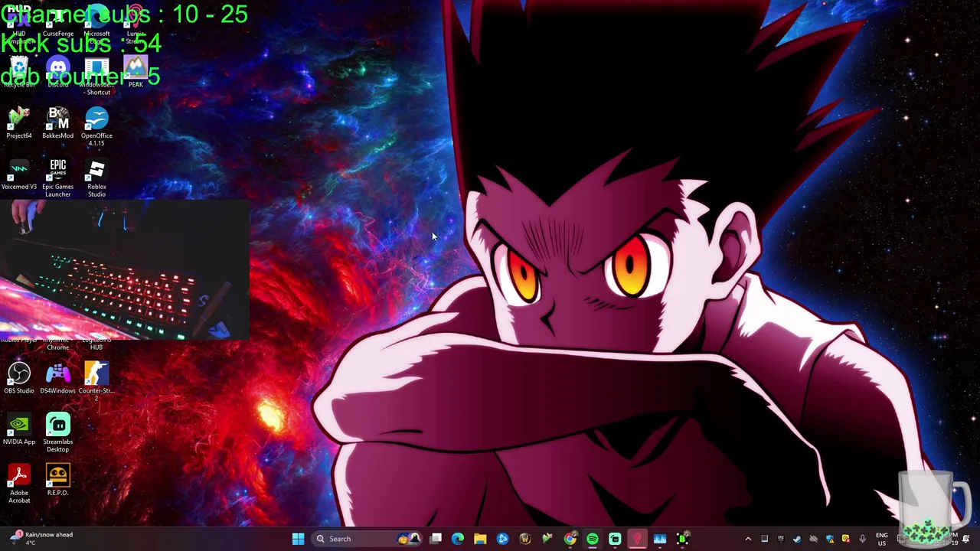Open Epic Games tray icon
The width and height of the screenshot is (980, 551).
[x=781, y=539]
